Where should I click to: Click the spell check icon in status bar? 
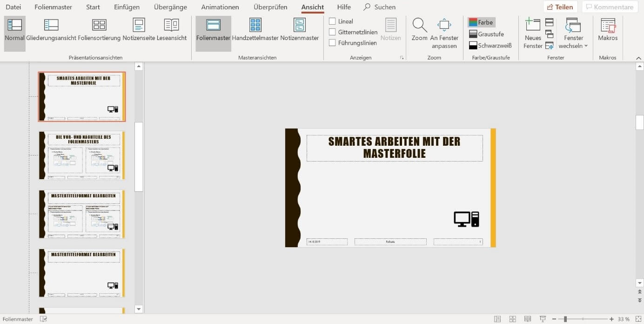click(x=44, y=319)
